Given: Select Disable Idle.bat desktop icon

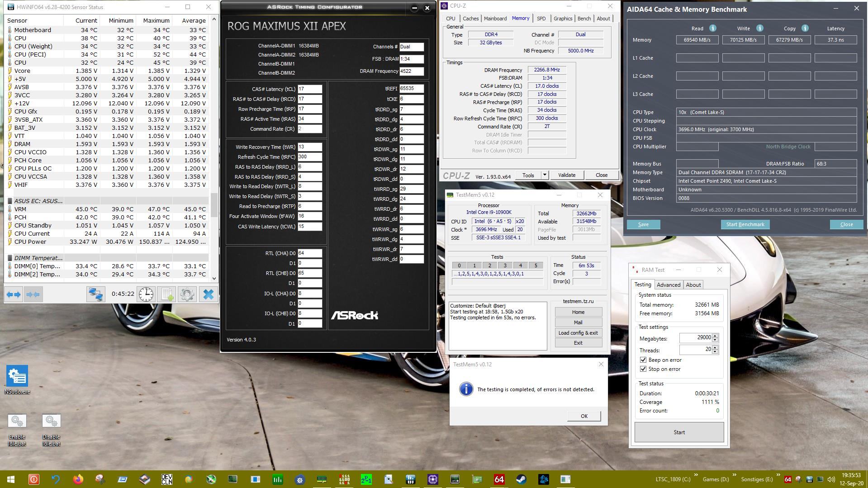Looking at the screenshot, I should coord(51,430).
